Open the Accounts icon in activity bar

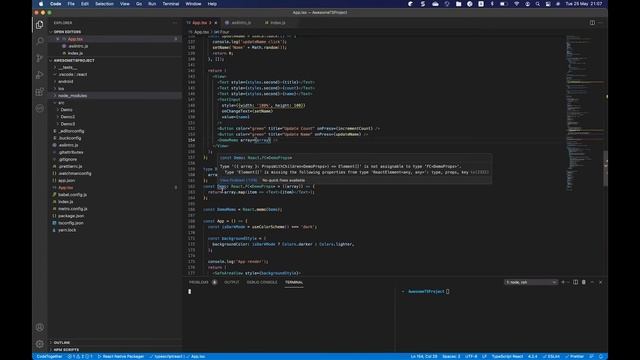40,327
